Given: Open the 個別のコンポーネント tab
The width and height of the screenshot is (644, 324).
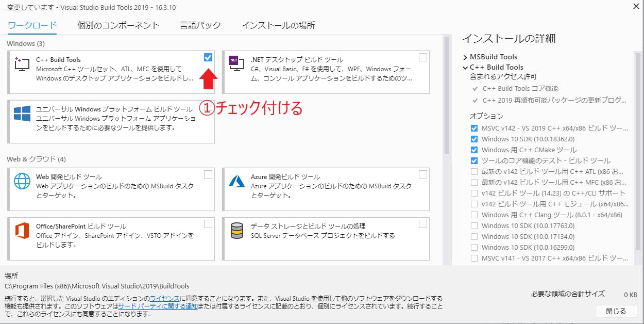Looking at the screenshot, I should (118, 25).
